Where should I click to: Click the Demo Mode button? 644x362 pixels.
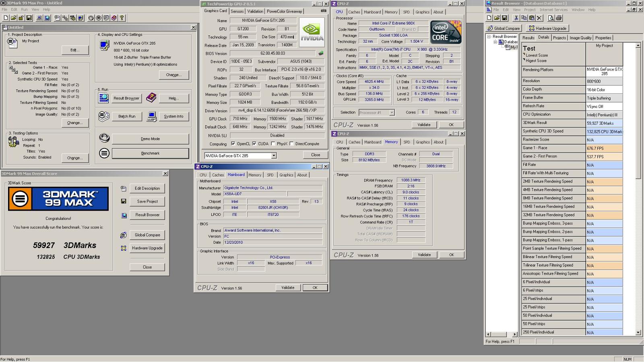150,139
